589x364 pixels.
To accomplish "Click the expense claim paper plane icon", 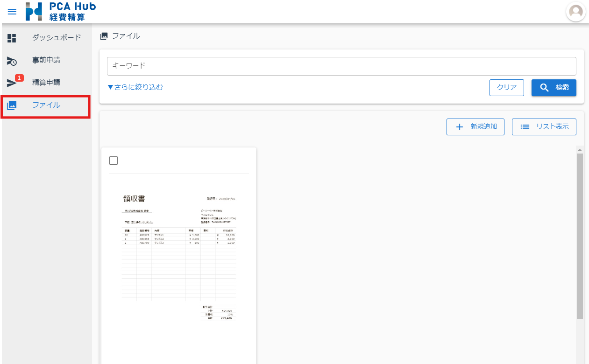I will (11, 83).
